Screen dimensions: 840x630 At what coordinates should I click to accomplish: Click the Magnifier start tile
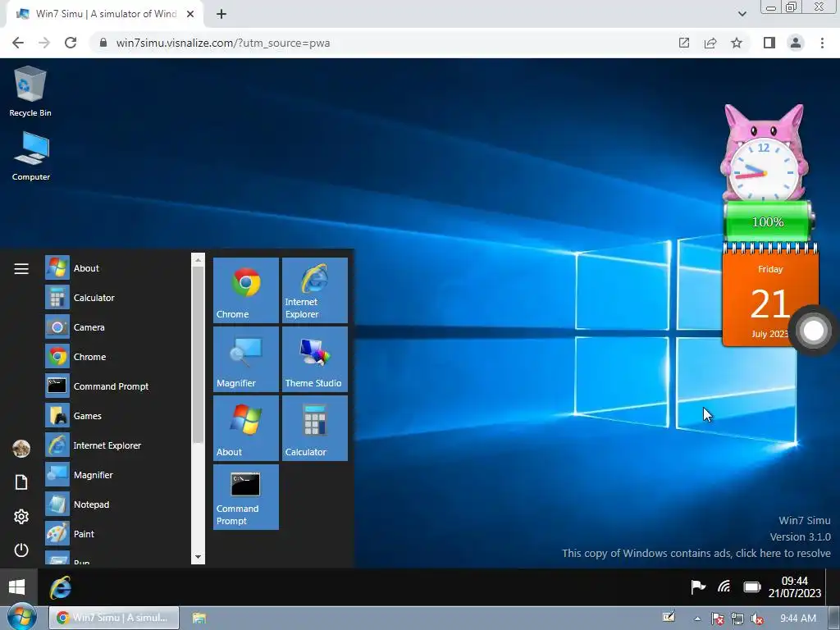pos(246,359)
